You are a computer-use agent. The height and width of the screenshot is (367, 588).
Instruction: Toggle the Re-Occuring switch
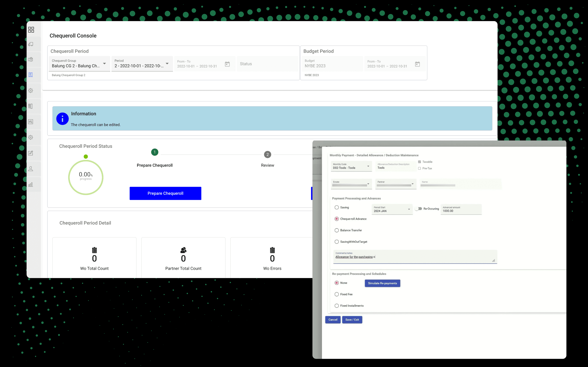418,209
